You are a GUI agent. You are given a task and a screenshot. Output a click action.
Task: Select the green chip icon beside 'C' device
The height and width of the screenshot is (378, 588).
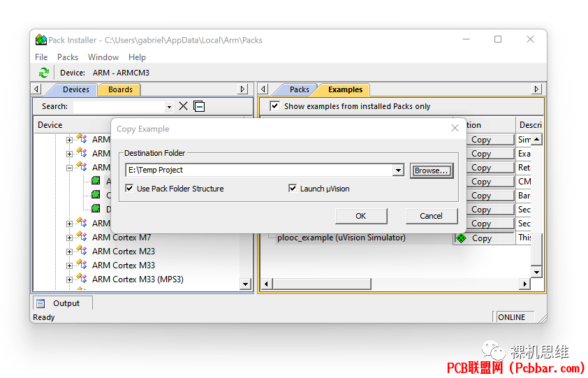tap(96, 195)
